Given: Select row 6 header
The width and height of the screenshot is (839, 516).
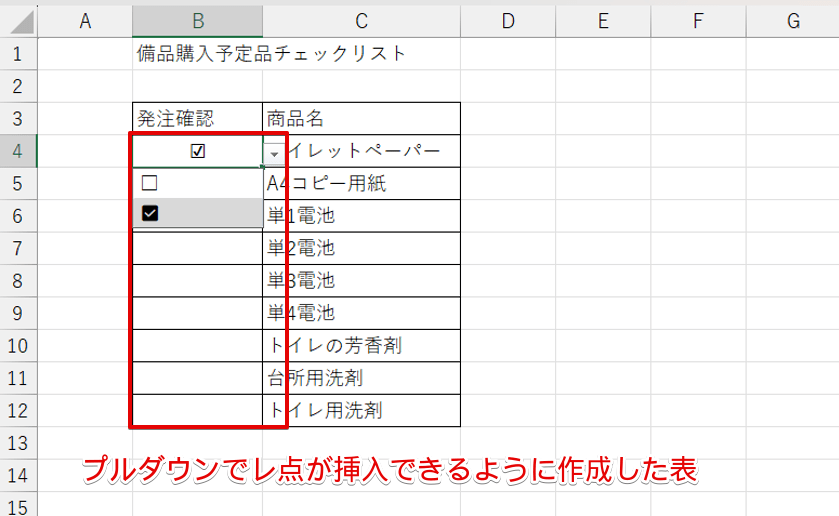Looking at the screenshot, I should pos(18,216).
